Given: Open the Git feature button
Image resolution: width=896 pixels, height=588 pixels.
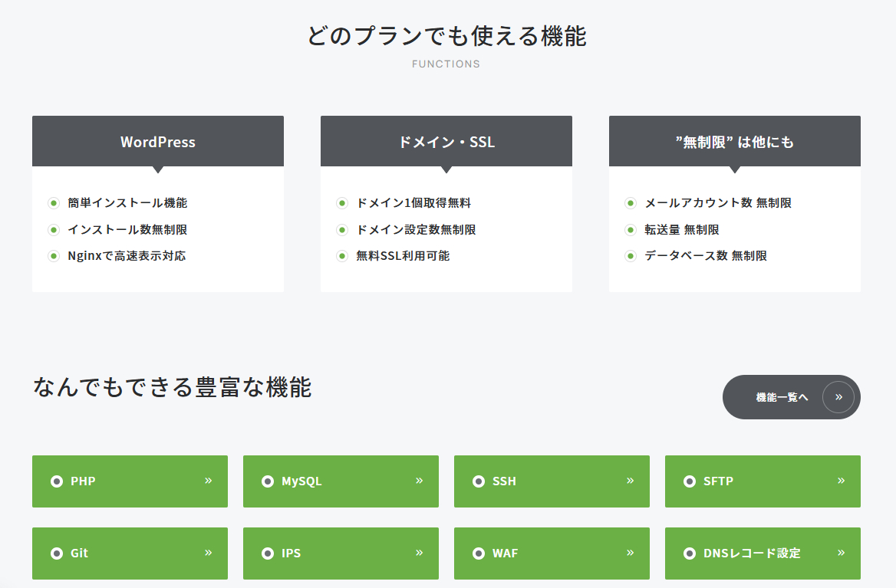Looking at the screenshot, I should (130, 554).
